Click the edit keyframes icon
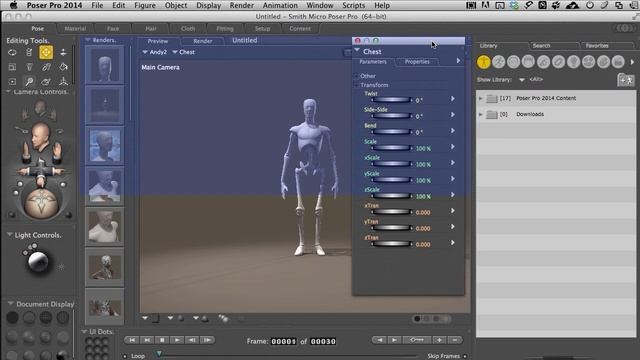Screen dimensions: 640x360 [416, 340]
